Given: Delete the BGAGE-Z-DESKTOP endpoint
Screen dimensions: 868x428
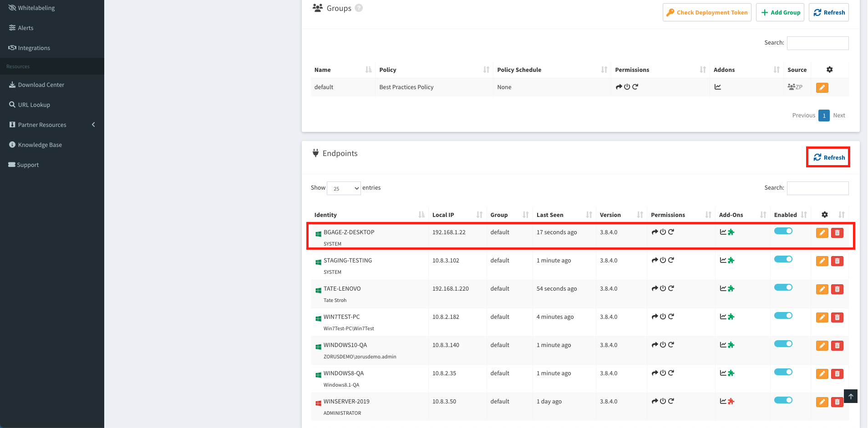Looking at the screenshot, I should (837, 233).
